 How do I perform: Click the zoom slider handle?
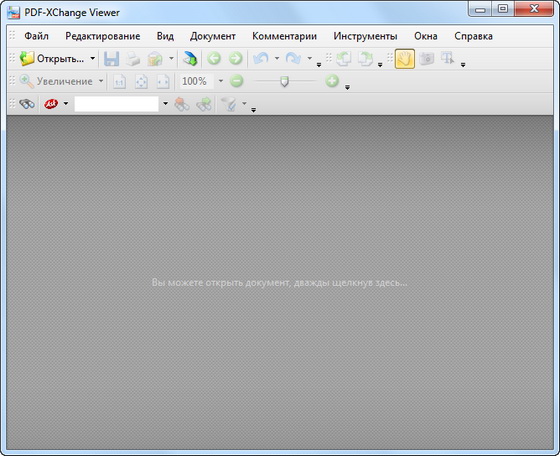284,82
